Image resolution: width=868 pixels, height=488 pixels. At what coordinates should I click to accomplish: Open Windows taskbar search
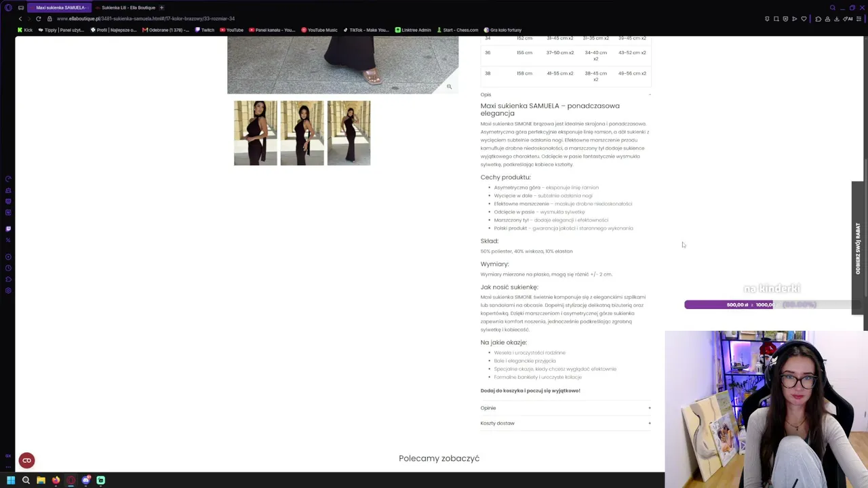tap(26, 481)
